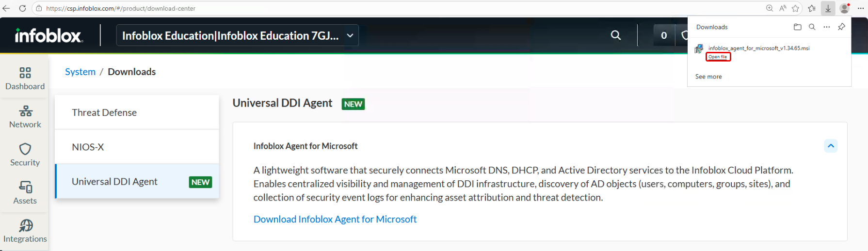Open Assets in the sidebar

pyautogui.click(x=25, y=193)
